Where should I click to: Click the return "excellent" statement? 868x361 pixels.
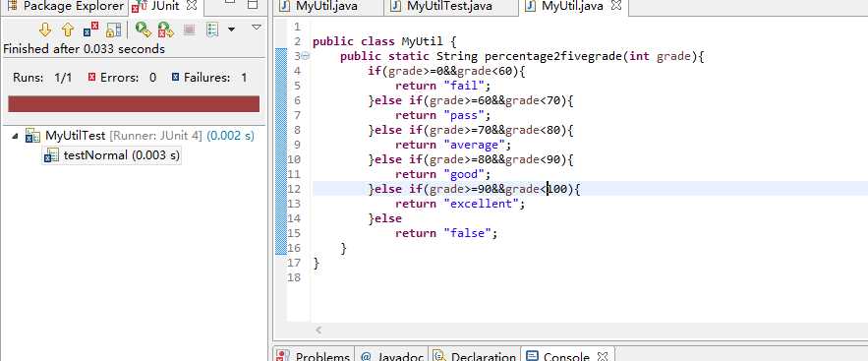pos(460,204)
